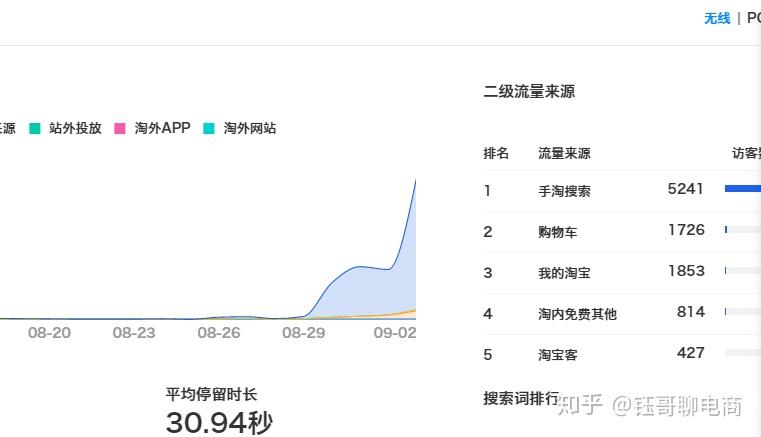Viewport: 761px width, 437px height.
Task: Toggle the 站外投放 legend swatch
Action: [35, 128]
